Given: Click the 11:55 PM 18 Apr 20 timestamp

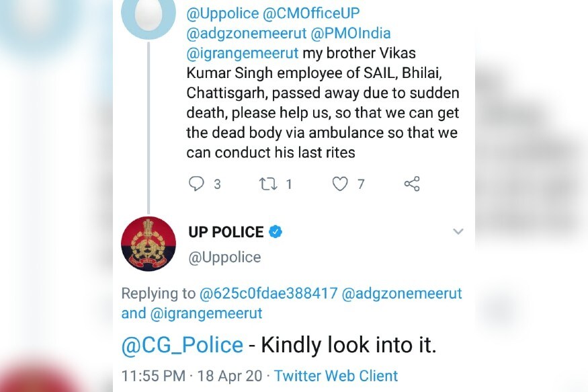Looking at the screenshot, I should [x=192, y=376].
